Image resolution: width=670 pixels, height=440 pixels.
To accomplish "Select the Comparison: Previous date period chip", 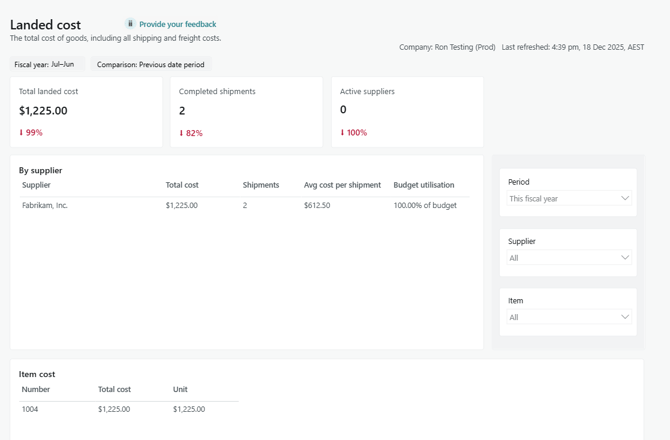I will tap(150, 65).
